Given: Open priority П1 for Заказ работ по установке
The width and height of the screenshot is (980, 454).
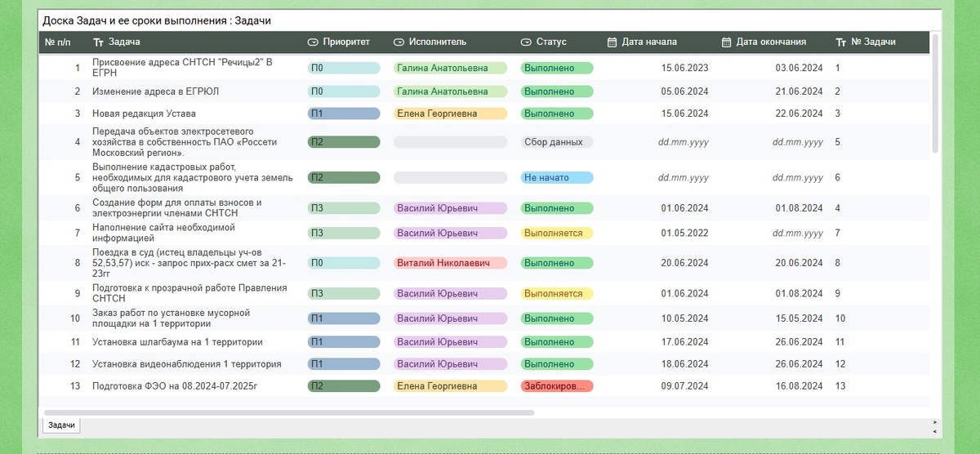Looking at the screenshot, I should coord(344,318).
